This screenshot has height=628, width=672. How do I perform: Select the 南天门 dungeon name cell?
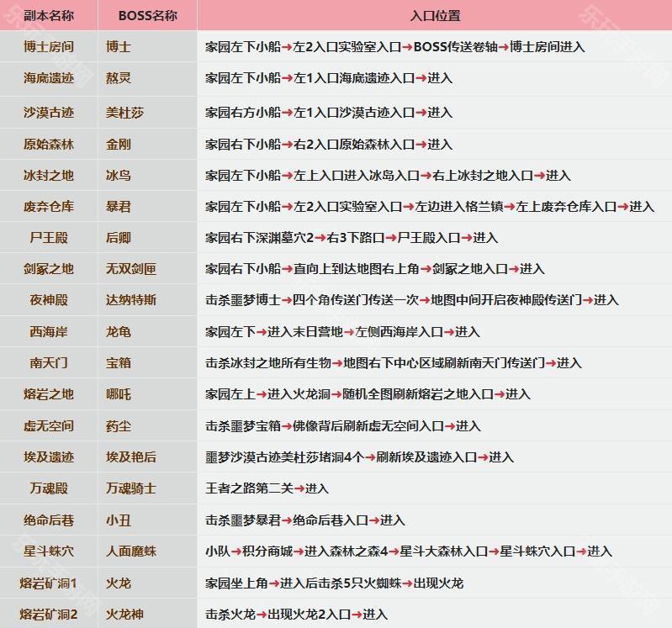click(x=49, y=363)
